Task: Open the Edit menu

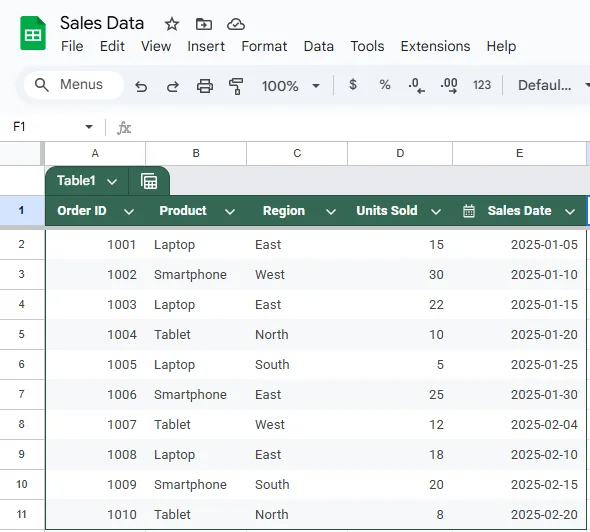Action: [x=112, y=46]
